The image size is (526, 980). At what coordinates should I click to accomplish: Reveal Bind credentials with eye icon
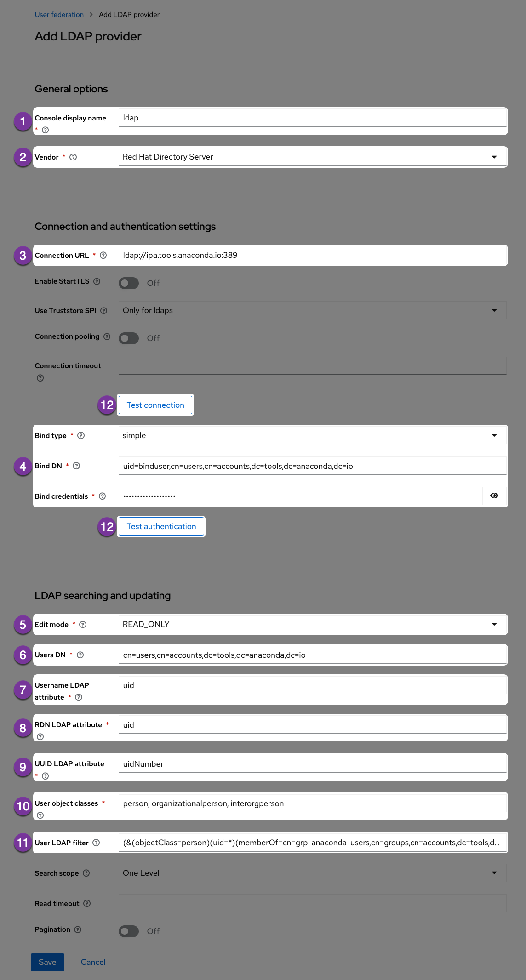point(494,496)
